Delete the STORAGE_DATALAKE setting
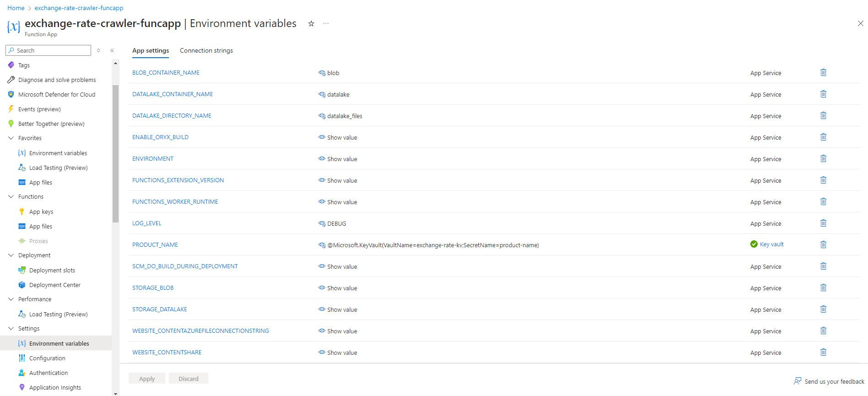Viewport: 868px width, 396px height. (x=823, y=309)
